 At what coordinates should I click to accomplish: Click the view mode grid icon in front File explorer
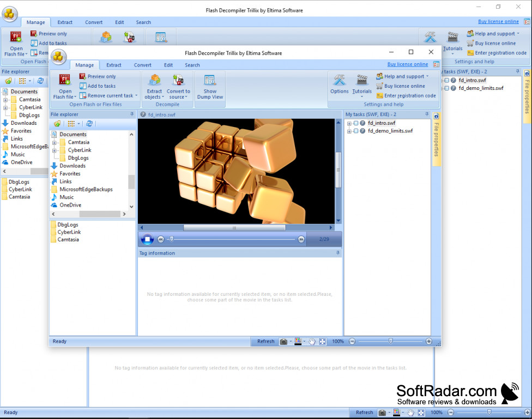coord(71,124)
